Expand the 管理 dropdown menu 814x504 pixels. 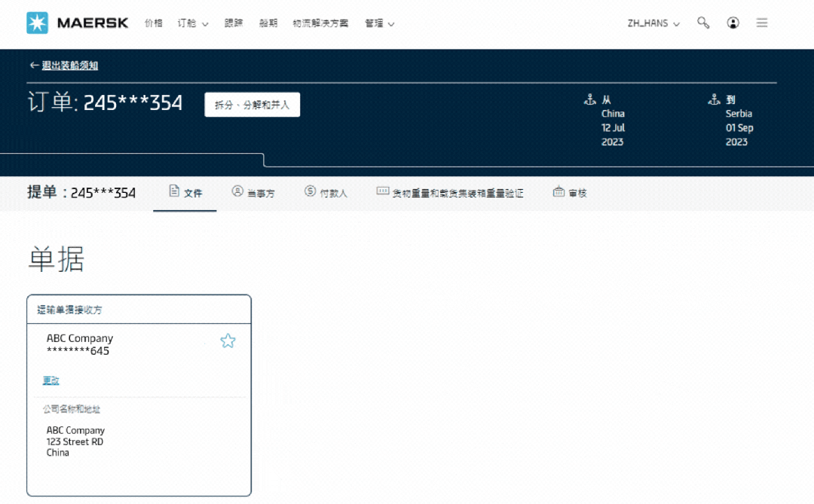(379, 23)
